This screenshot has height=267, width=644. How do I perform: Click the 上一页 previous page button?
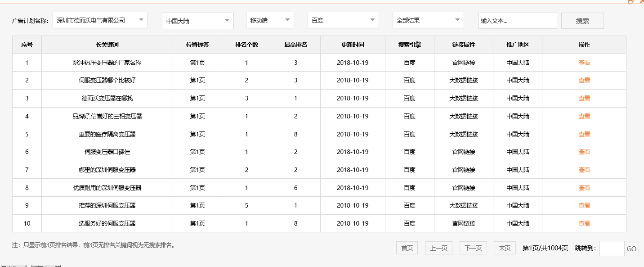pyautogui.click(x=438, y=248)
